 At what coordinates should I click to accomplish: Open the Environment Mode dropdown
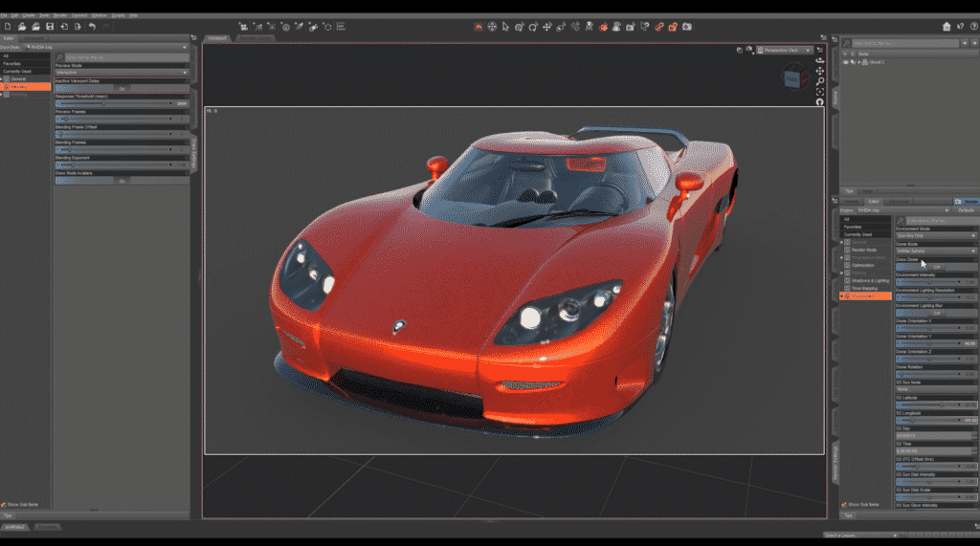(x=936, y=235)
